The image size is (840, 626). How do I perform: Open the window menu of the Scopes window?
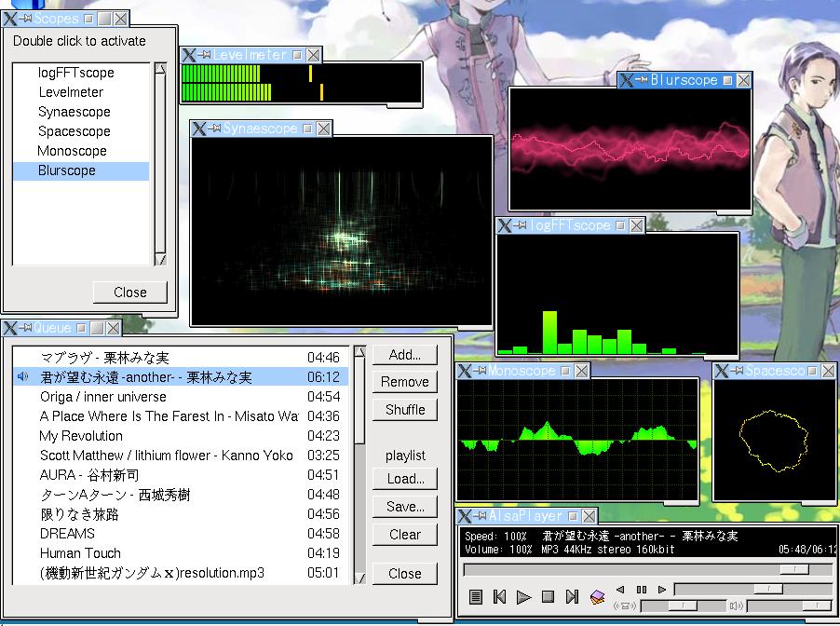point(10,19)
